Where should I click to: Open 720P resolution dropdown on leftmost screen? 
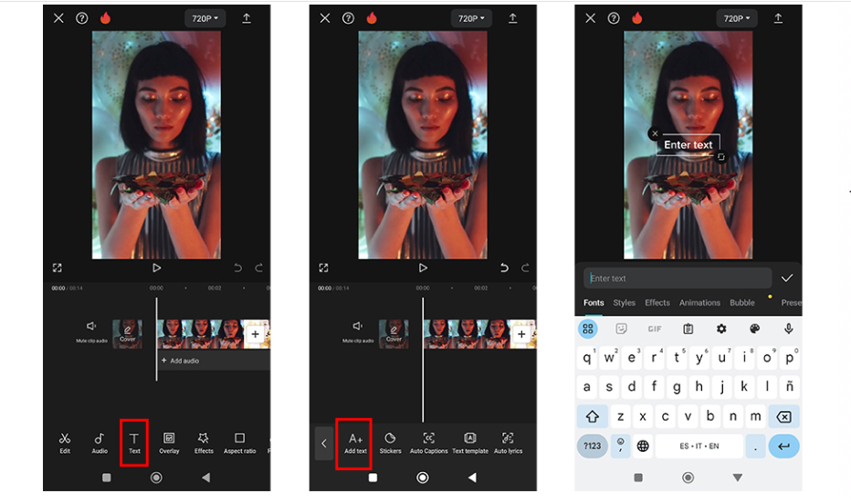coord(205,18)
